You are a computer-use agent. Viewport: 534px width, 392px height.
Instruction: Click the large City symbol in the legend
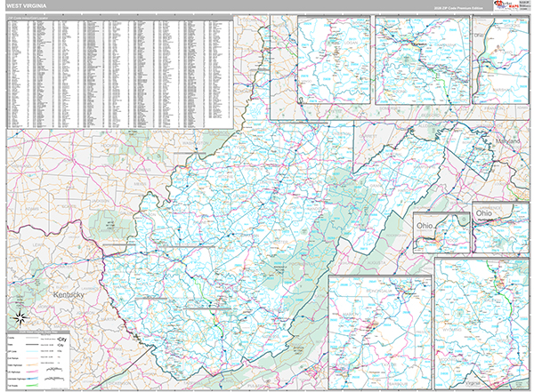63,340
